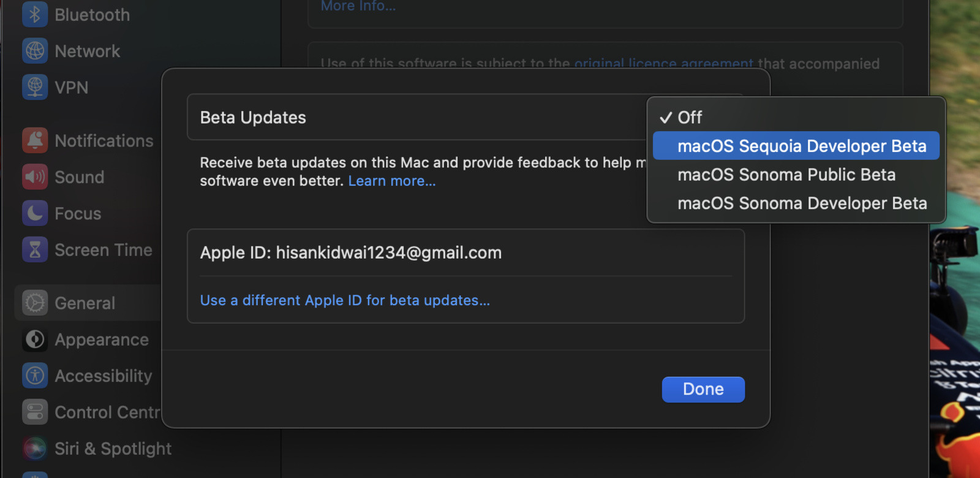Screen dimensions: 980x478
Task: Open Appearance settings icon
Action: pyautogui.click(x=35, y=340)
